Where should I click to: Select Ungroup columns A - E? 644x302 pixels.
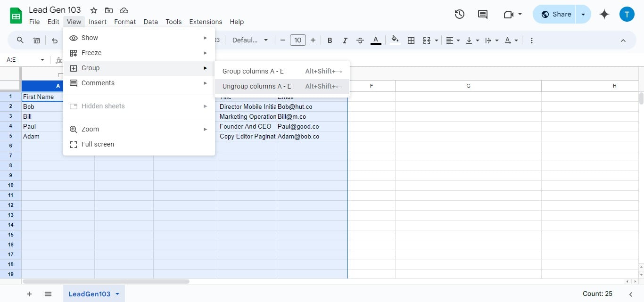click(256, 86)
